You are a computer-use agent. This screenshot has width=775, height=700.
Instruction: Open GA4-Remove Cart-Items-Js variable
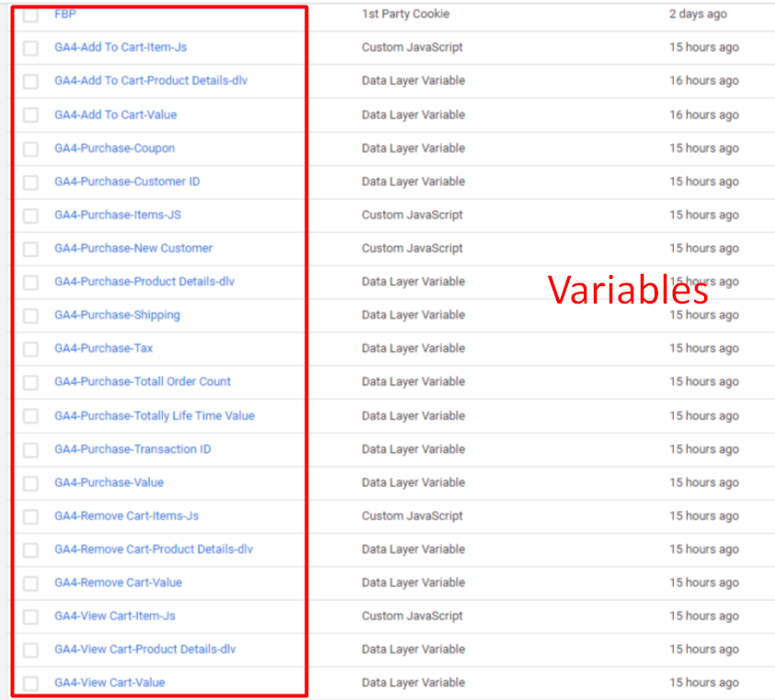click(x=126, y=516)
